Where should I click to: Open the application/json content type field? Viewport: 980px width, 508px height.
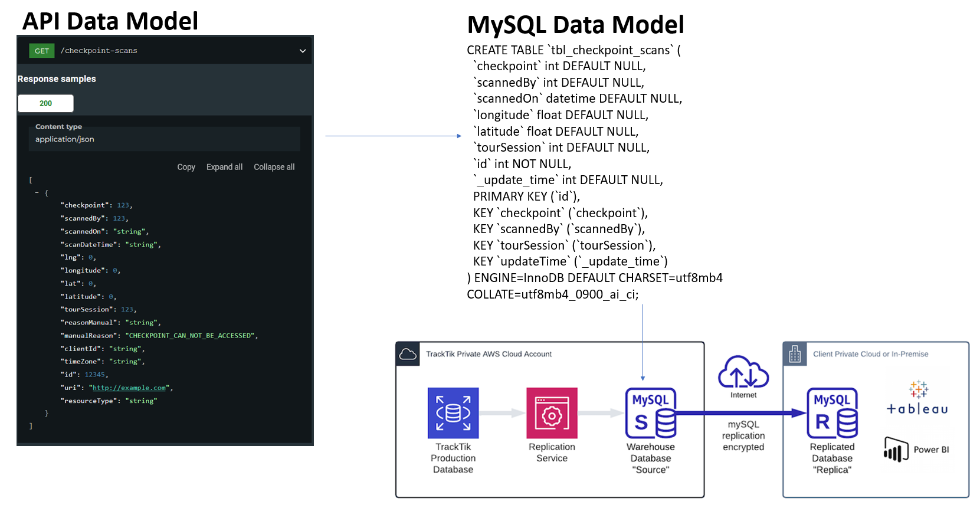click(165, 139)
